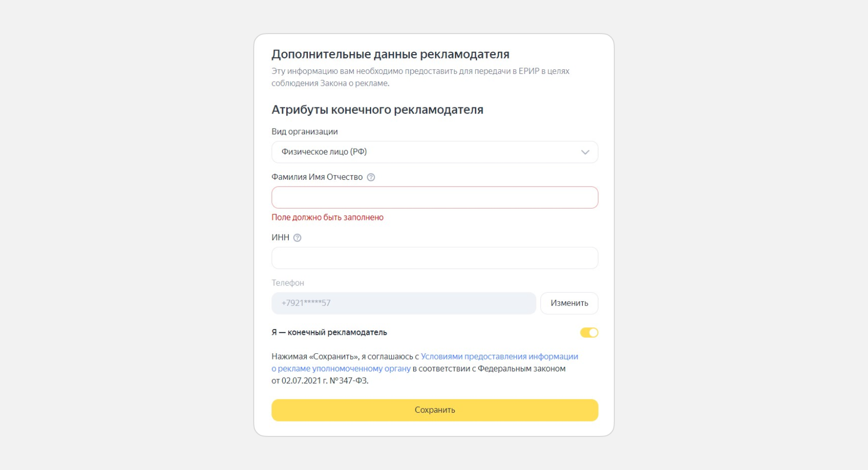Open Условиями предоставления информации link

tap(500, 356)
